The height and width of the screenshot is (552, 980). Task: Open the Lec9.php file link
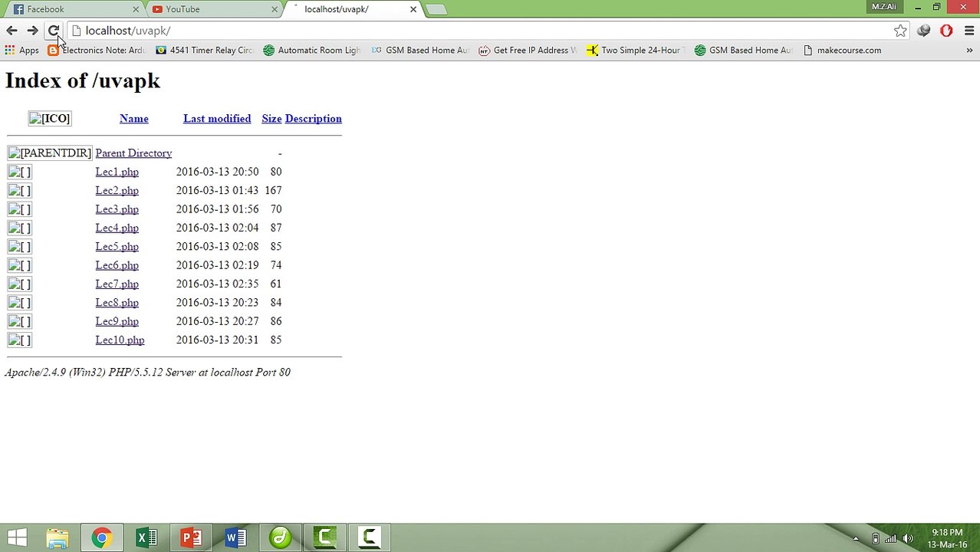117,321
